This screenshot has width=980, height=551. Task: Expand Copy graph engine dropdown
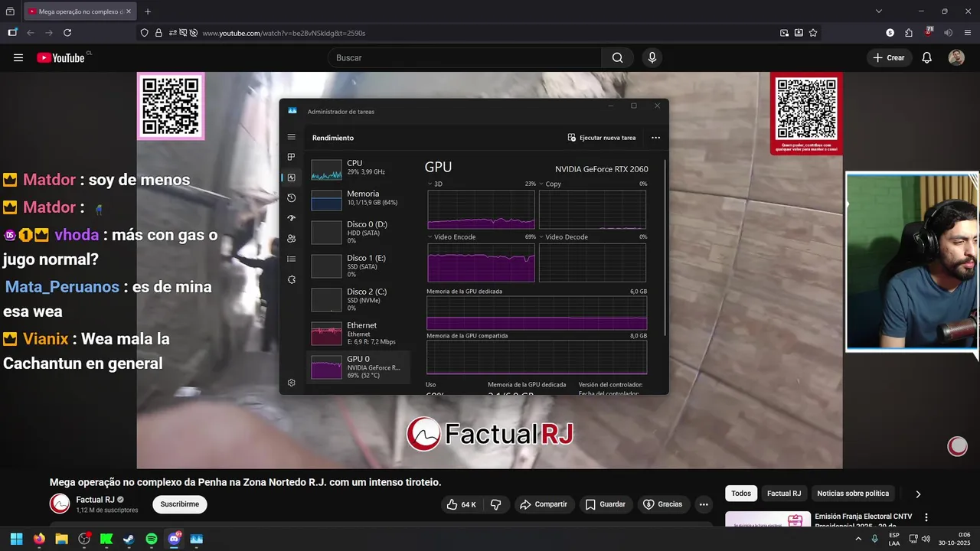[x=542, y=184]
